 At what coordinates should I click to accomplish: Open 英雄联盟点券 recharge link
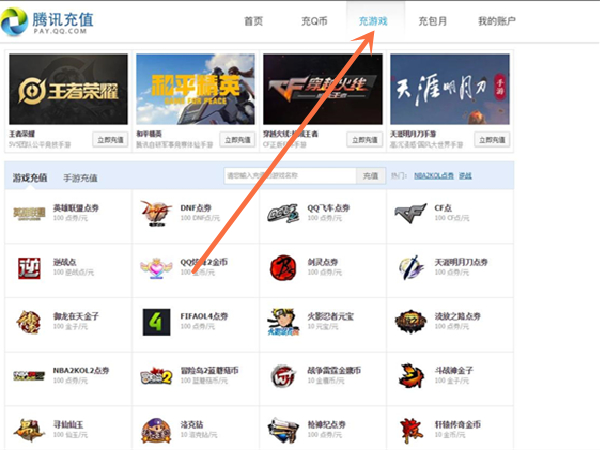point(76,208)
